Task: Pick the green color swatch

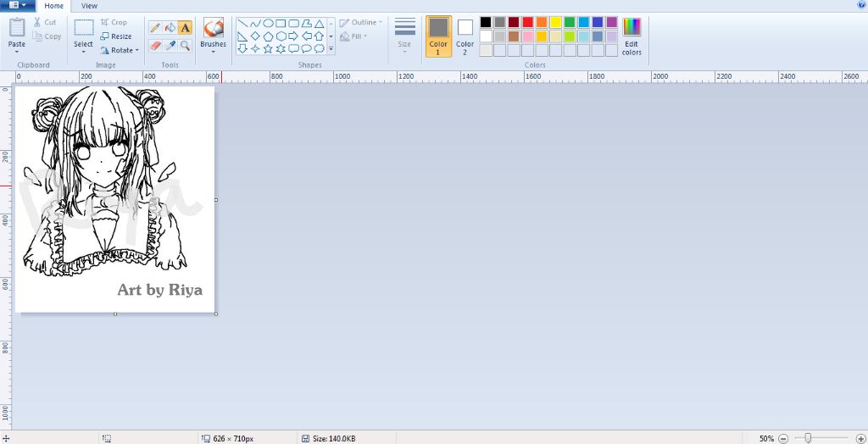Action: point(570,22)
